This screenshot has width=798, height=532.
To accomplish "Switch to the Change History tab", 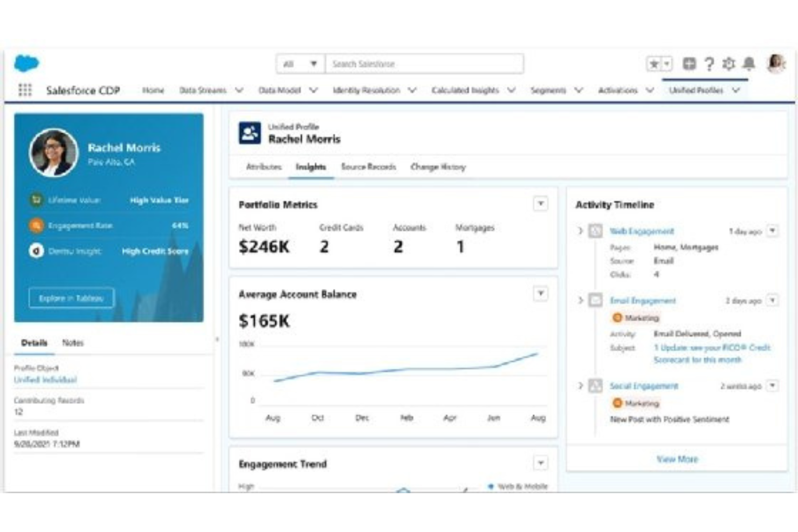I will click(x=438, y=167).
